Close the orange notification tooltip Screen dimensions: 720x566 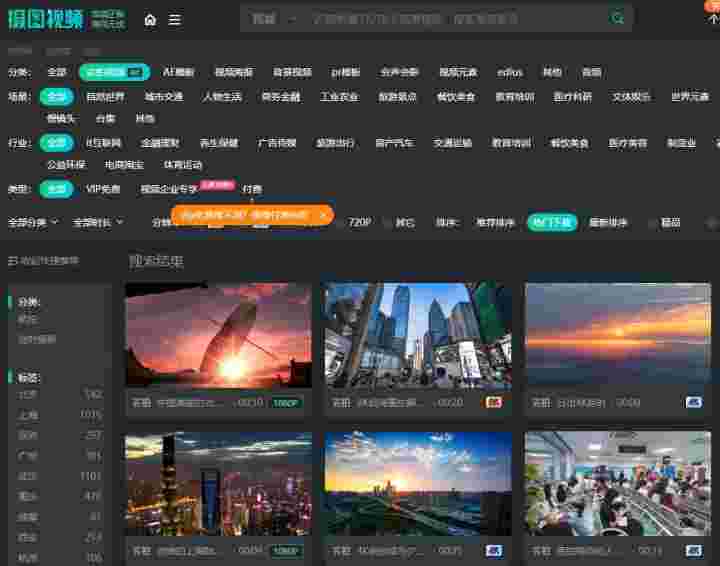coord(322,214)
